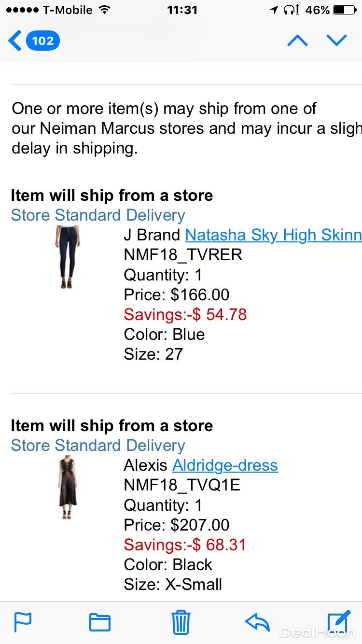
Task: Tap Store Standard Delivery above Alexis item
Action: [x=98, y=446]
